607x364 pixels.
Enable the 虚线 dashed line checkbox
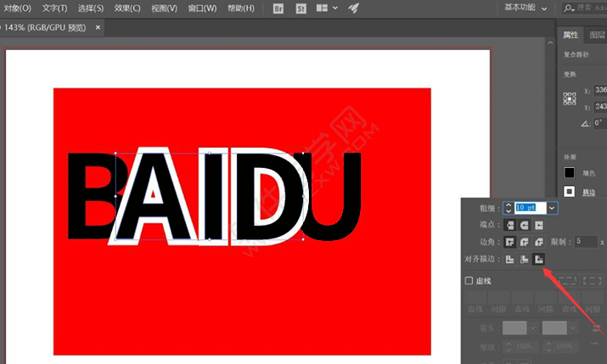(x=469, y=281)
